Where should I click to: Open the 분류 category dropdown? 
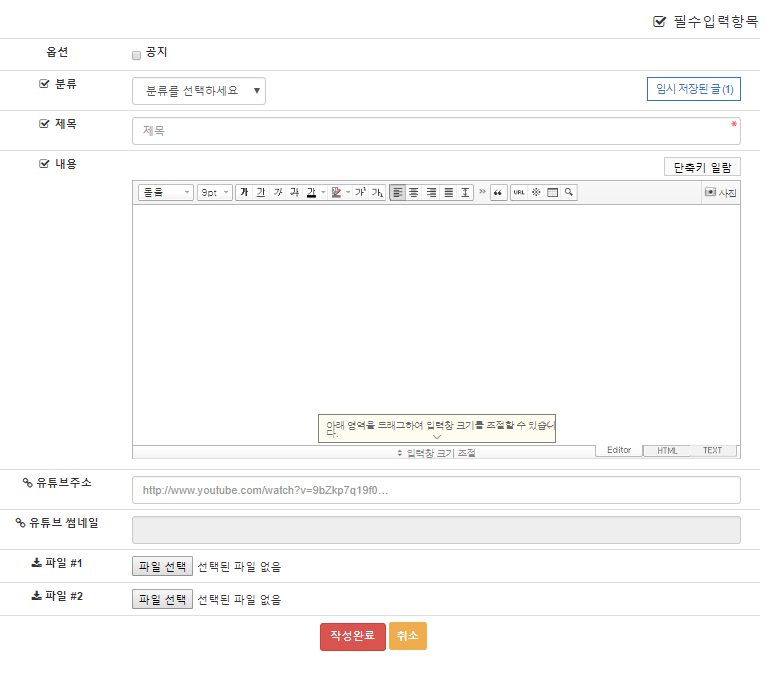coord(199,91)
